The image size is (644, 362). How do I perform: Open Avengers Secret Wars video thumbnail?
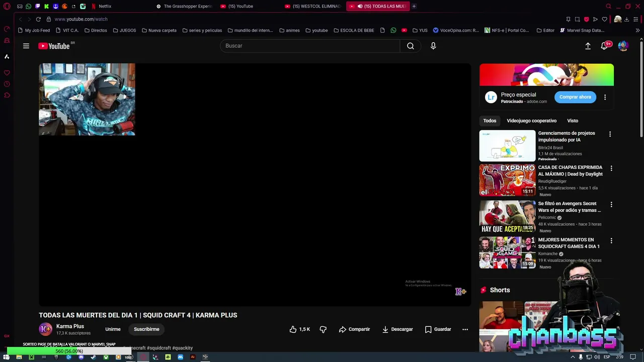[x=507, y=216]
